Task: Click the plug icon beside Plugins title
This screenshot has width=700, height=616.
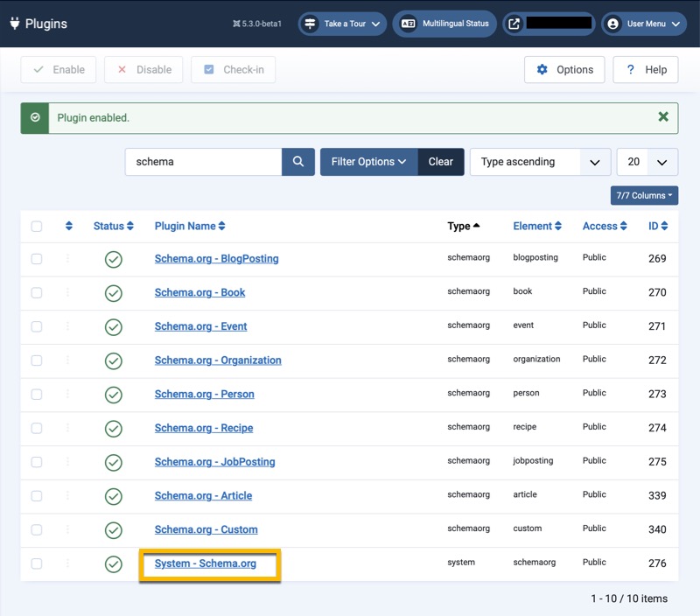Action: coord(15,24)
